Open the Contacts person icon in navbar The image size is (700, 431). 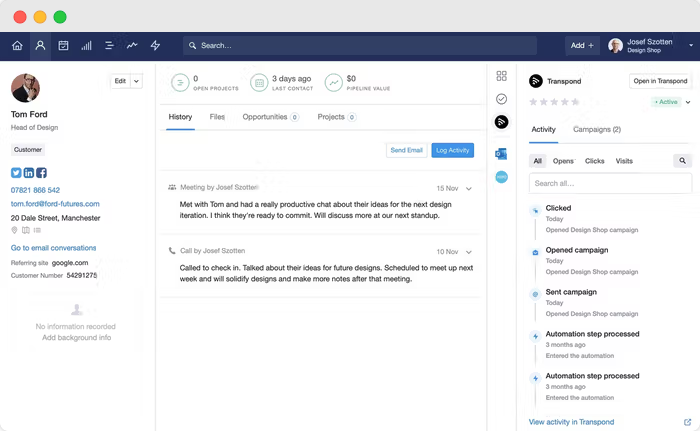(40, 46)
